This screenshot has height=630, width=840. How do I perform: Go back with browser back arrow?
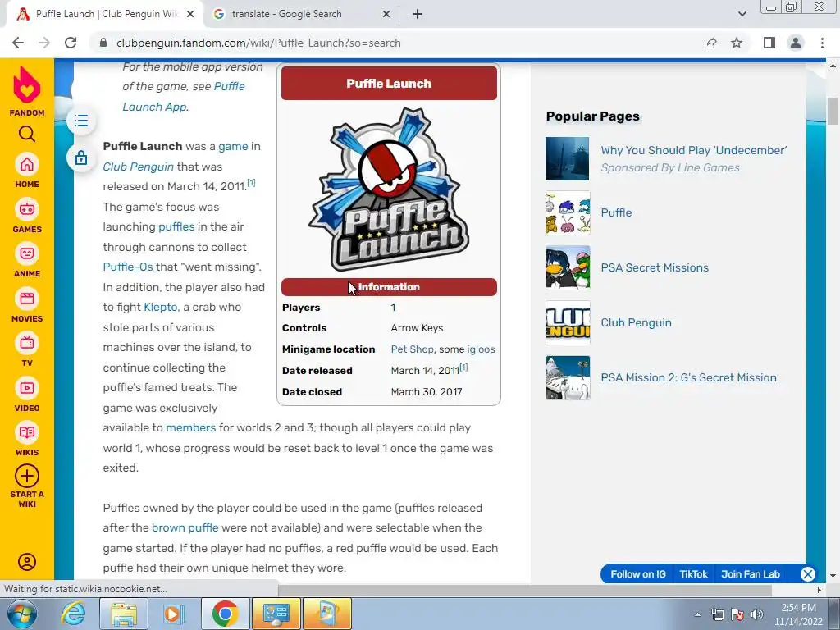[18, 43]
